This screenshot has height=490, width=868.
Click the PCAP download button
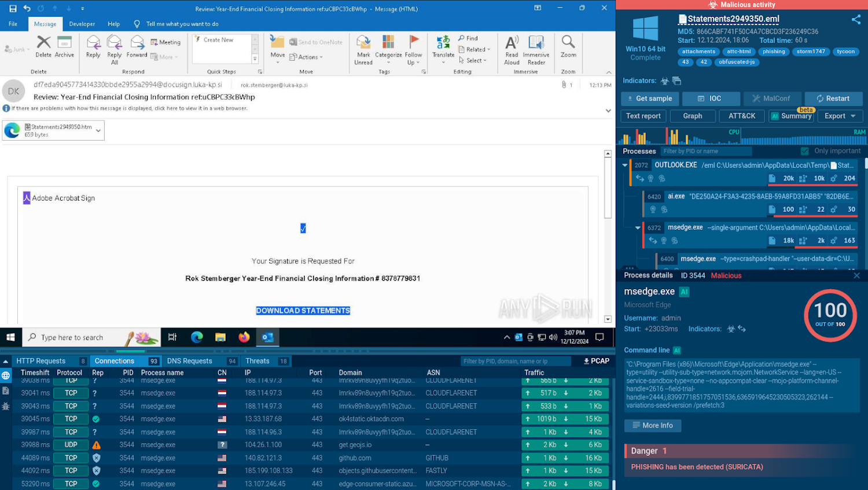click(596, 361)
